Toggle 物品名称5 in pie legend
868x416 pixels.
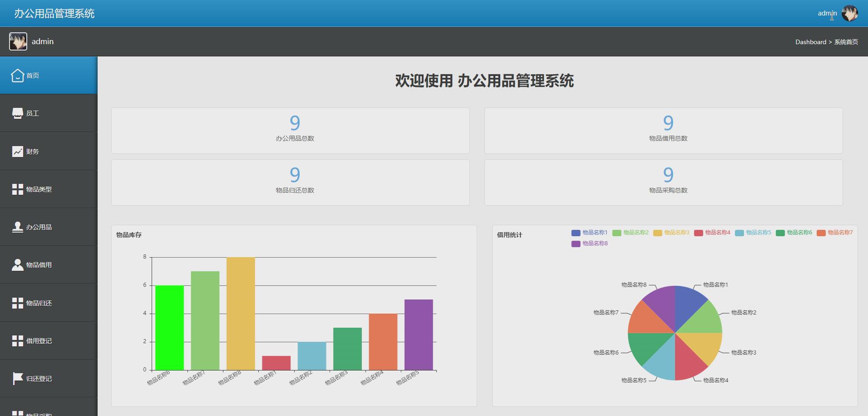click(753, 233)
